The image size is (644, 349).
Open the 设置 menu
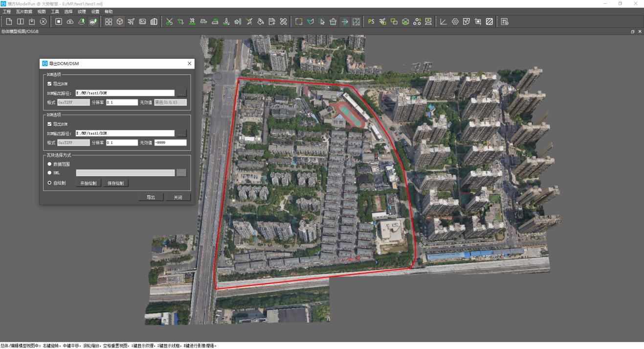point(95,11)
